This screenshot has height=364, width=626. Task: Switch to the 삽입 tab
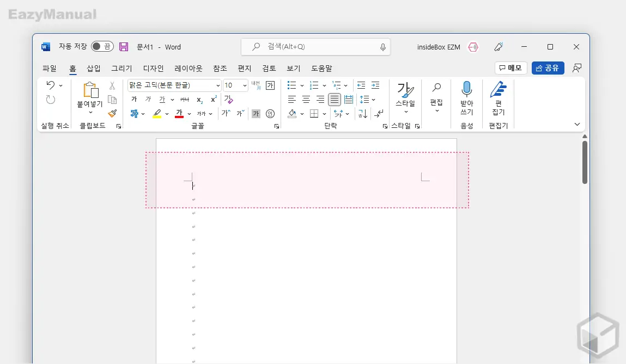coord(94,69)
